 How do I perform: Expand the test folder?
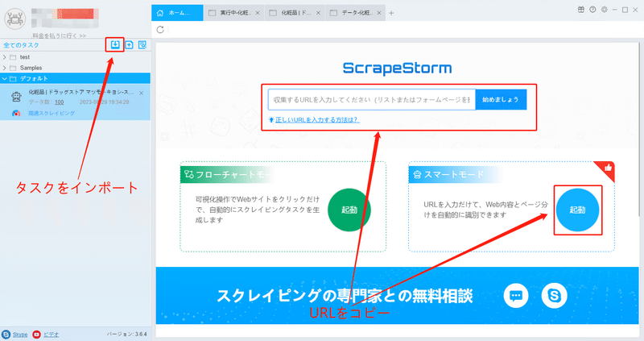click(x=5, y=57)
